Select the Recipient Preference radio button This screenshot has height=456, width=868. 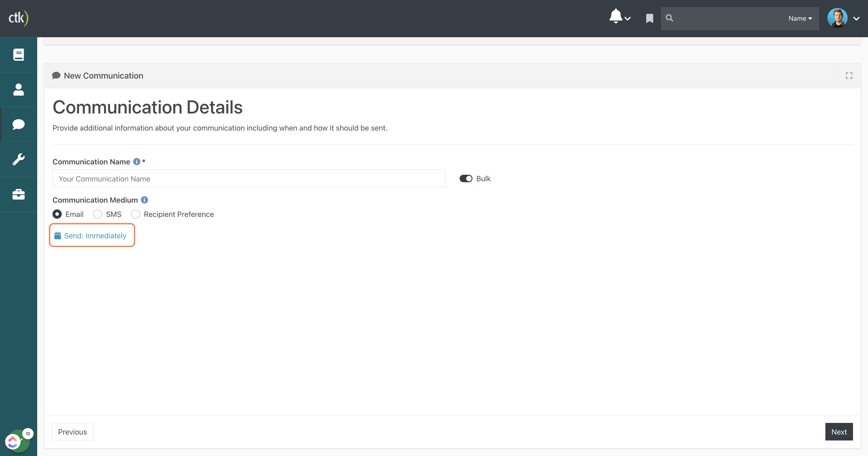tap(135, 214)
